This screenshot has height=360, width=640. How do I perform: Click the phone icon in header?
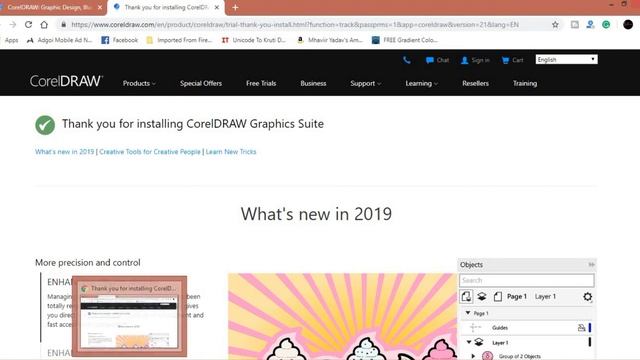pyautogui.click(x=407, y=60)
